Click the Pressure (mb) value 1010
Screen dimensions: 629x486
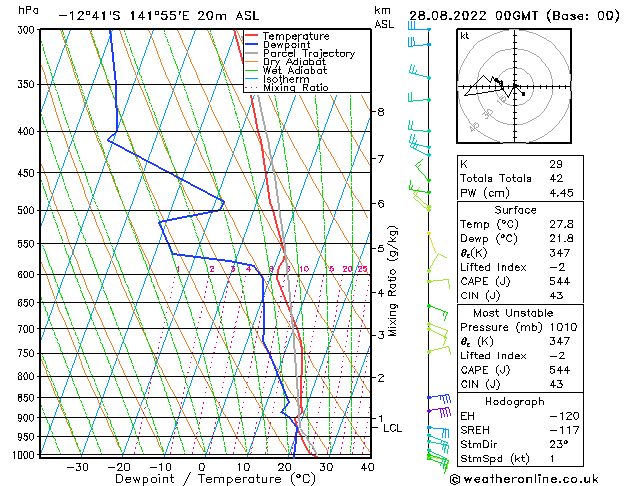tap(564, 327)
